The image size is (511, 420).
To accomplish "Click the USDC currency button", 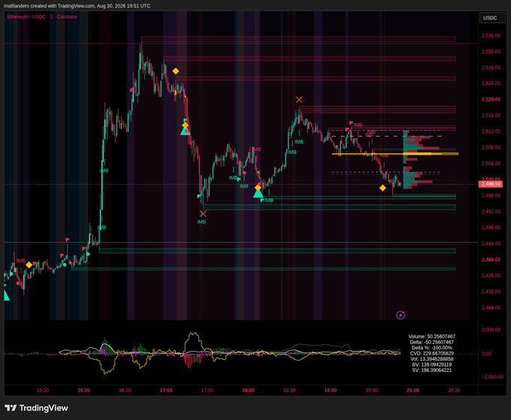I will click(492, 17).
